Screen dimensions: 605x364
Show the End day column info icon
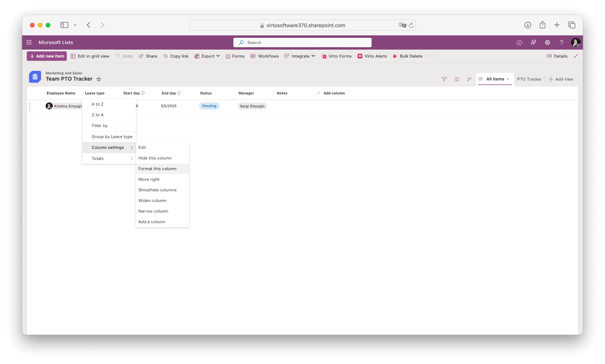coord(179,93)
